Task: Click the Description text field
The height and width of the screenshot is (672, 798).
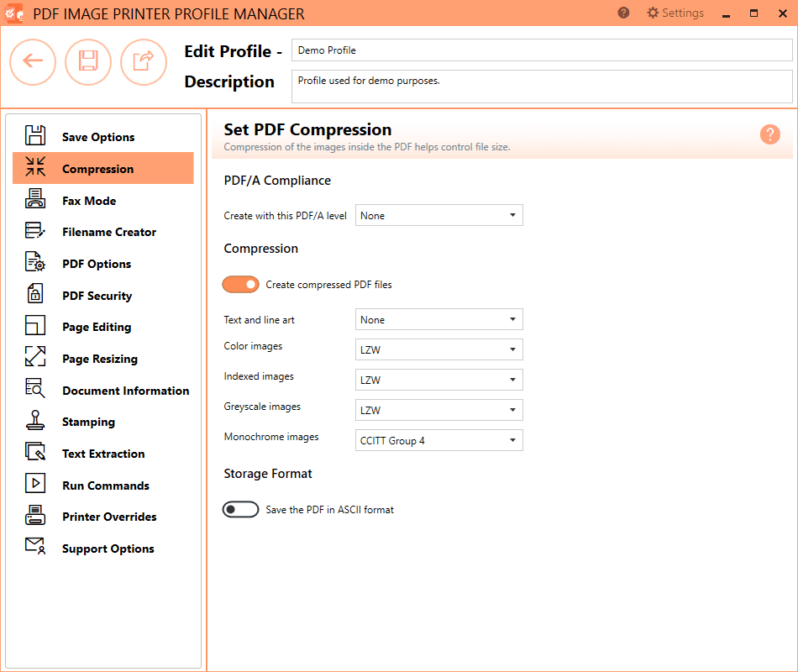Action: [542, 86]
